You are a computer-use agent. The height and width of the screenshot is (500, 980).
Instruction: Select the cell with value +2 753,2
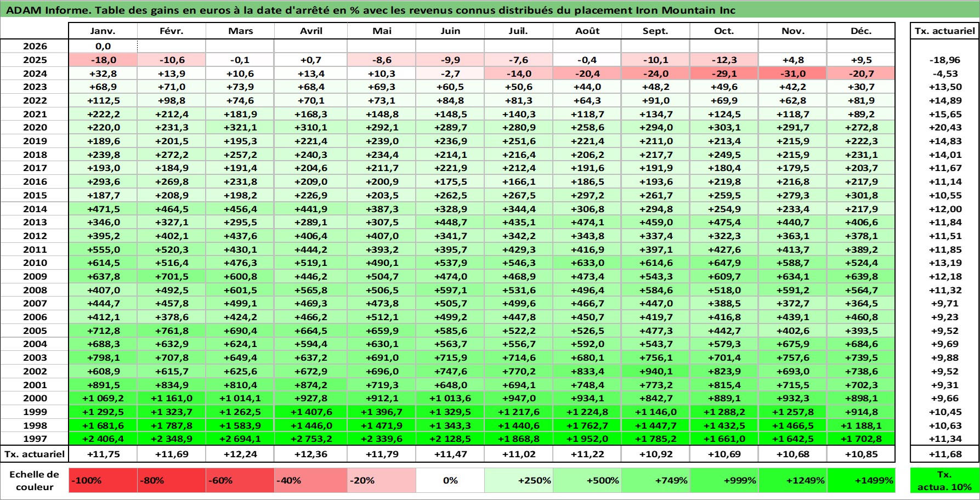click(x=311, y=439)
